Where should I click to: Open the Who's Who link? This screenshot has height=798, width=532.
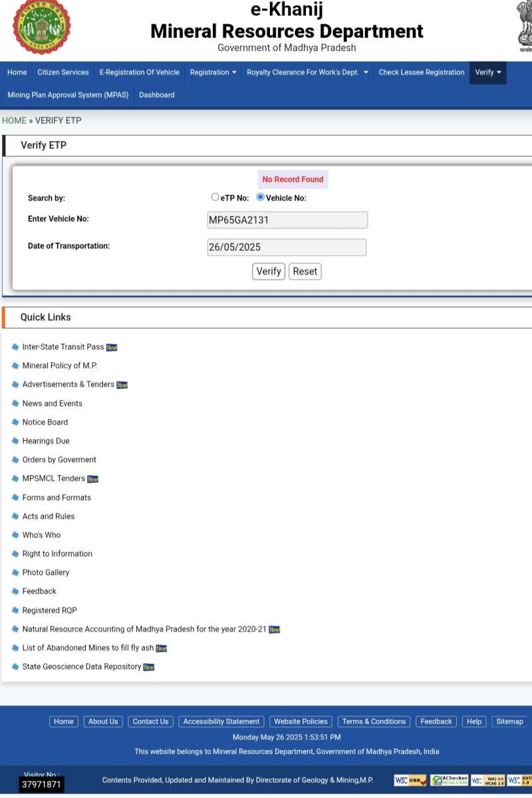tap(41, 535)
